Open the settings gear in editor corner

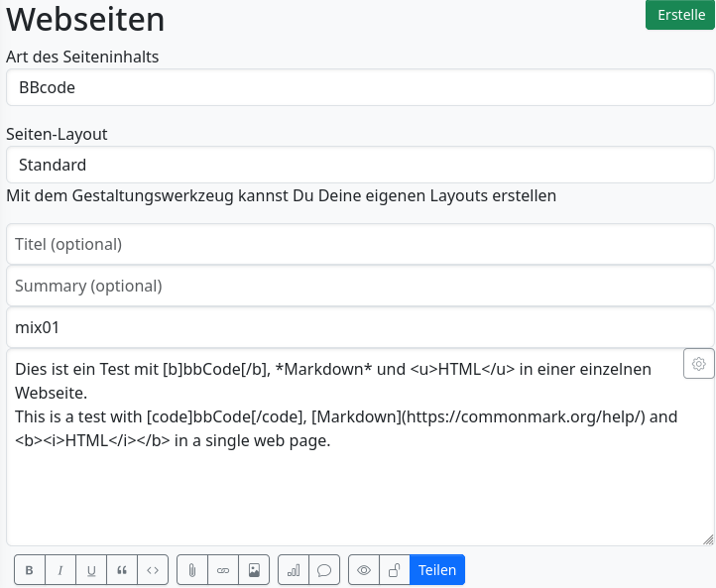(x=699, y=364)
